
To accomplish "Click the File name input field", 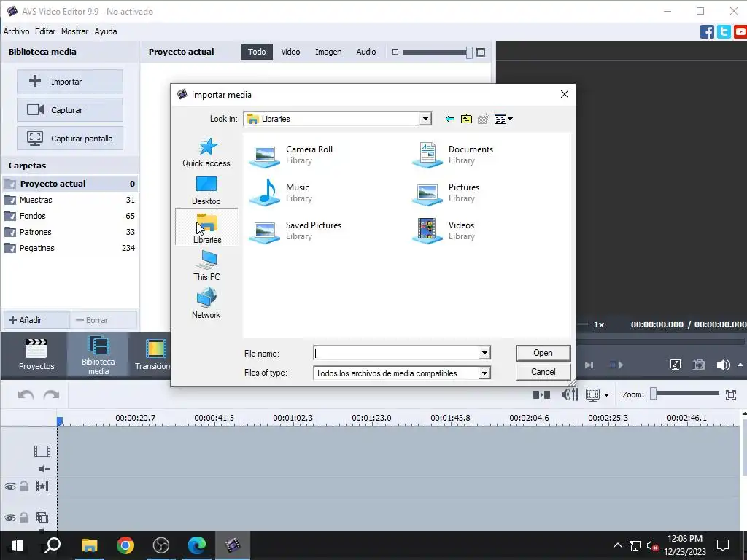I will (396, 353).
